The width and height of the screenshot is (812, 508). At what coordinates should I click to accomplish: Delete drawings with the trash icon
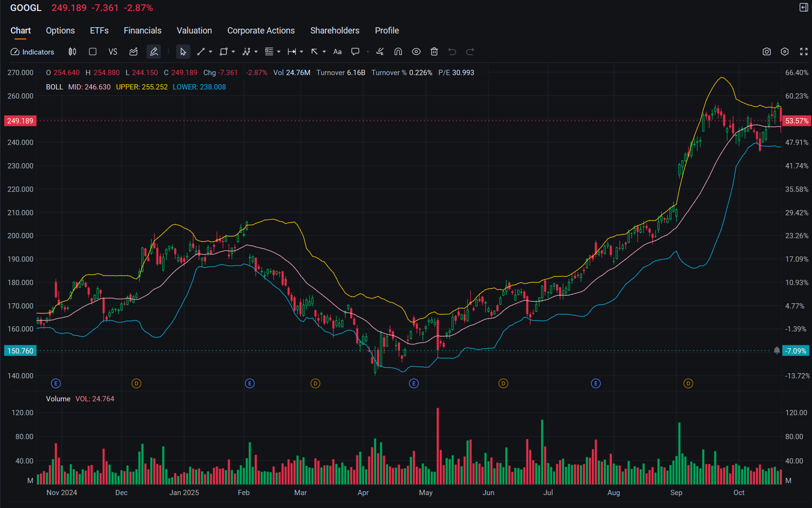coord(434,52)
